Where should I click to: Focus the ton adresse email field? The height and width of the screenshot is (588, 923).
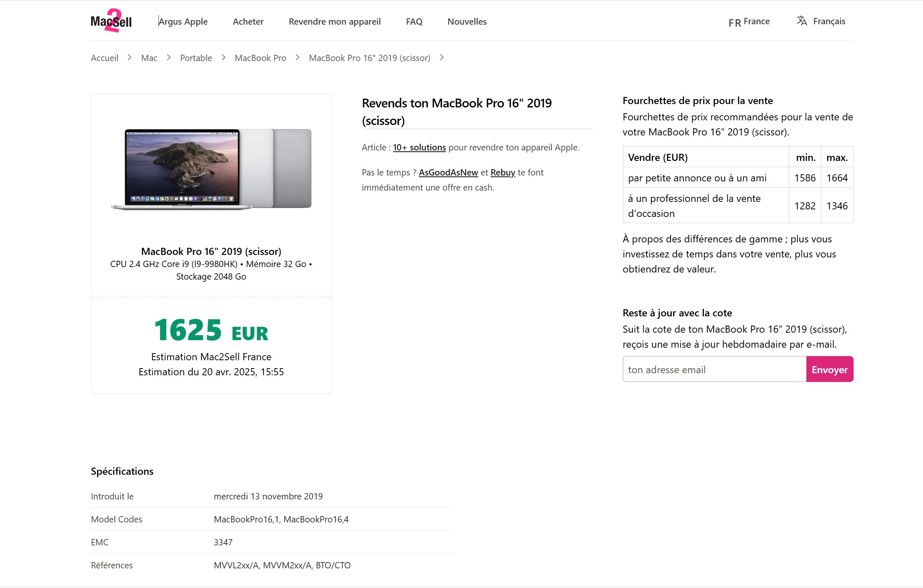click(714, 369)
